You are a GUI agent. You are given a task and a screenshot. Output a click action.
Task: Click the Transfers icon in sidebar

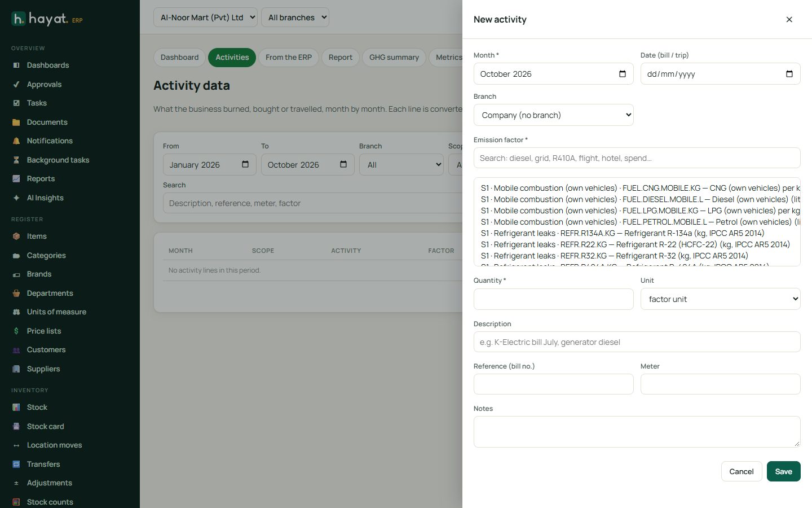pos(16,465)
